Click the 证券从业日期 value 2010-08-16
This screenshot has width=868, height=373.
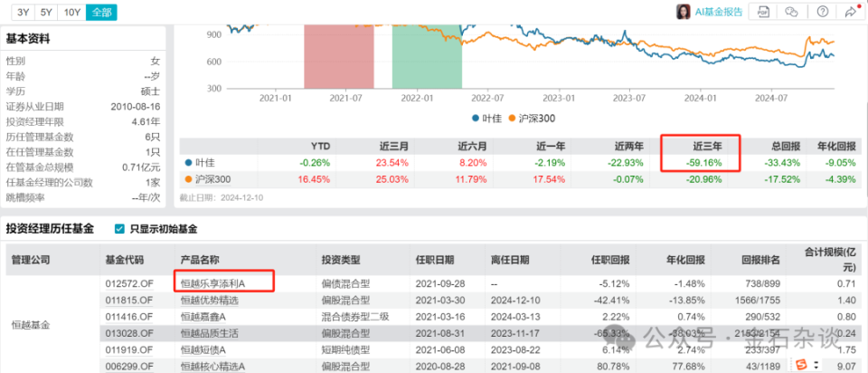(136, 107)
